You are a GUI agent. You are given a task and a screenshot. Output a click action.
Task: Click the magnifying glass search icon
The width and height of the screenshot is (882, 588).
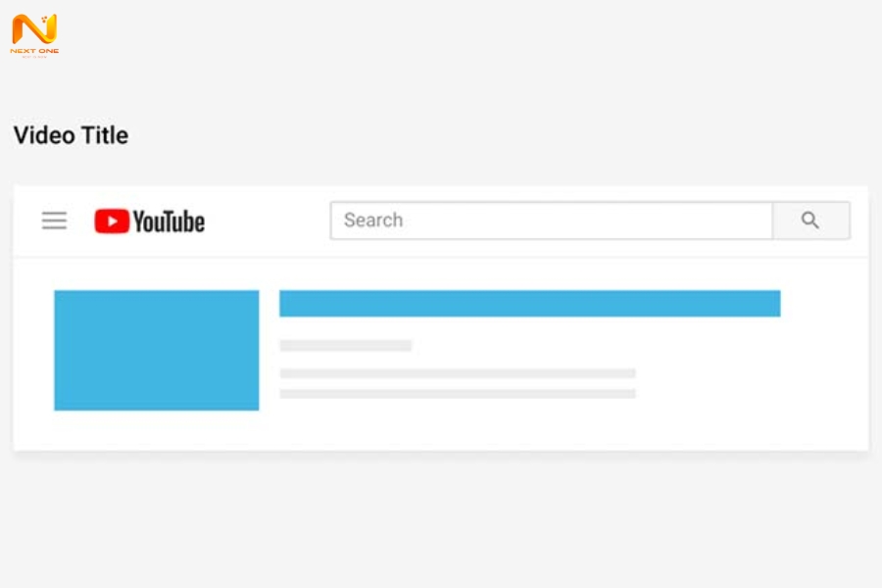point(810,220)
